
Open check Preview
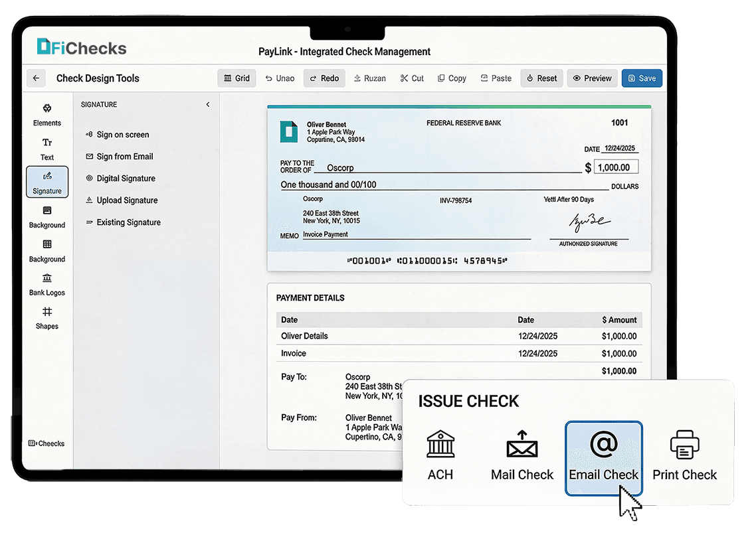click(592, 78)
